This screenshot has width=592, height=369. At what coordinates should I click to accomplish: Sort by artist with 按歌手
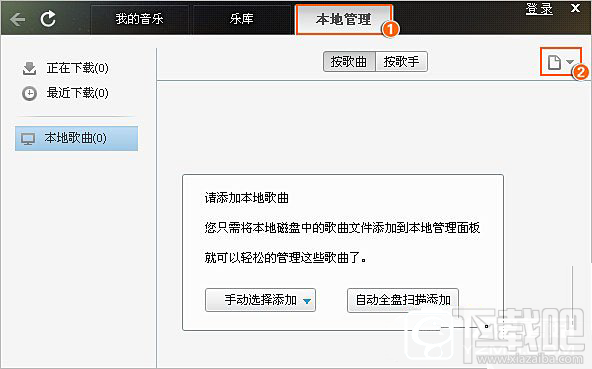pyautogui.click(x=401, y=62)
